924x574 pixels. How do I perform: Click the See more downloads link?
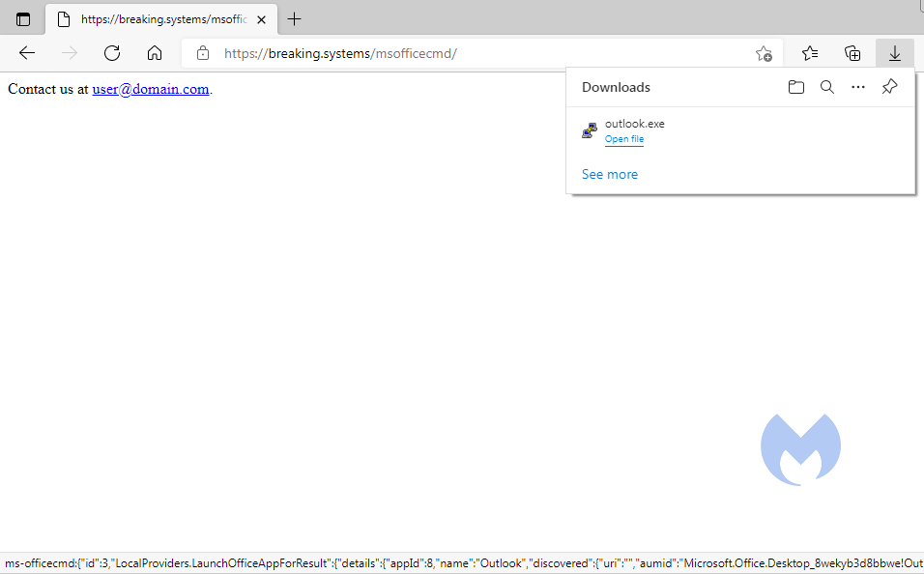click(x=610, y=174)
